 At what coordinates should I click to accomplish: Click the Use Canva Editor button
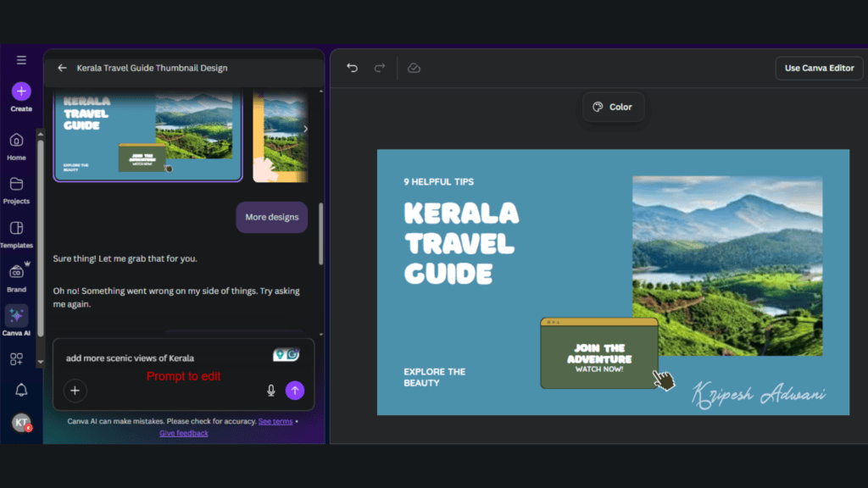819,68
